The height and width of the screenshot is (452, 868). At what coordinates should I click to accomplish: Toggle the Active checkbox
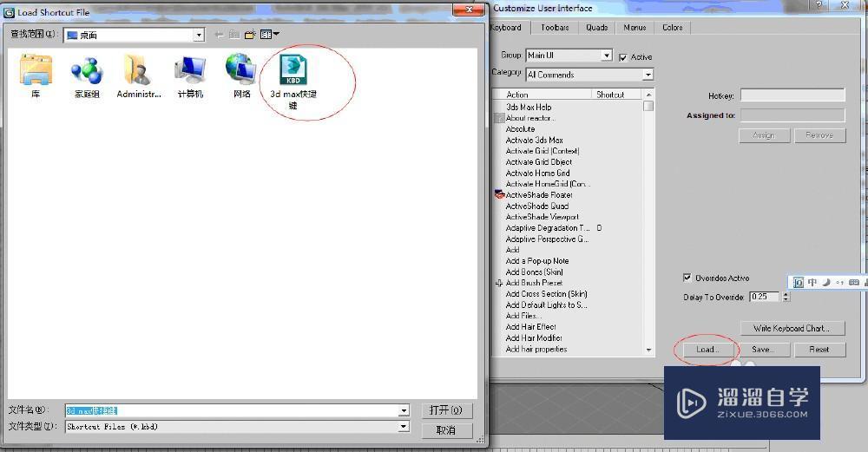click(x=623, y=57)
